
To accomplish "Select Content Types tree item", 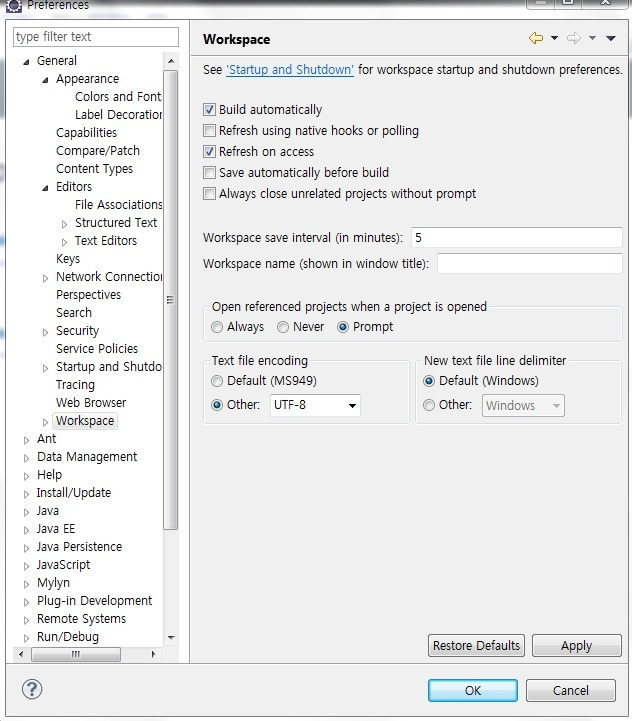I will pos(94,169).
